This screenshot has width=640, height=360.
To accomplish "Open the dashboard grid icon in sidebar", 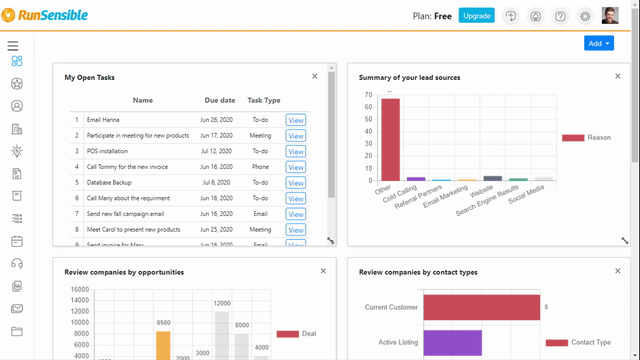I will 17,61.
